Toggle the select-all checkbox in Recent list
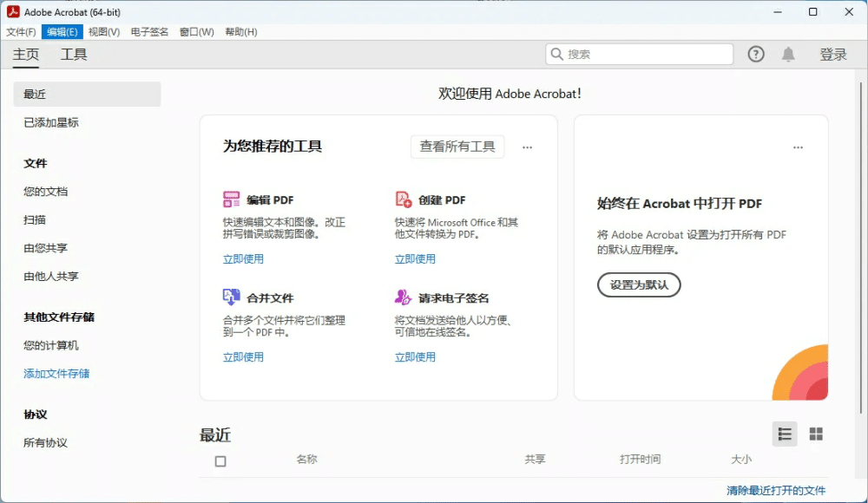 tap(220, 461)
